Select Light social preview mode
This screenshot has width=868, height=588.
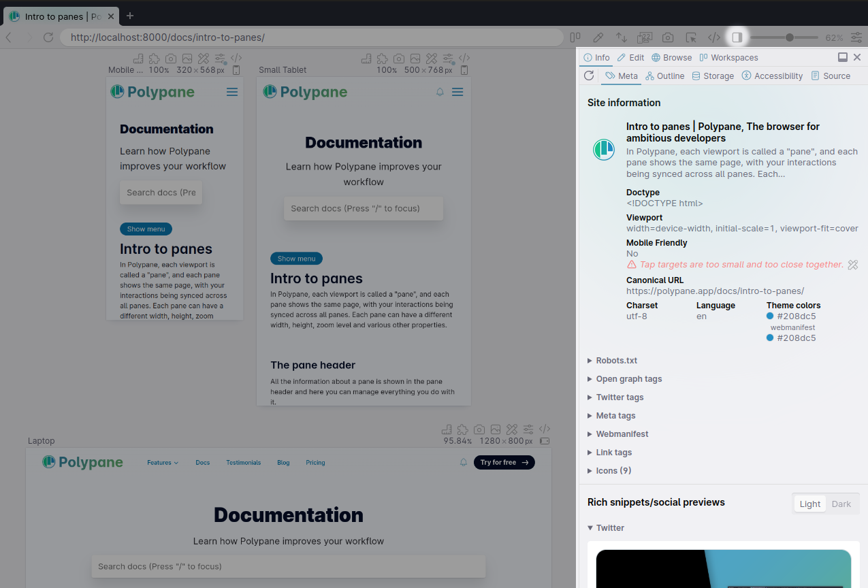point(810,504)
